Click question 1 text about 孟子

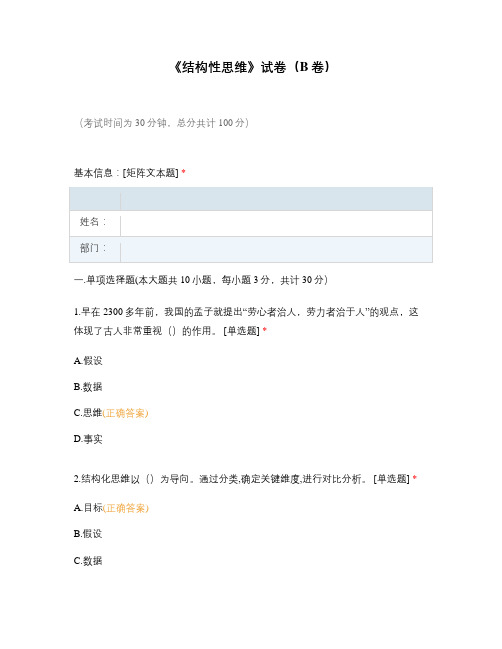pos(246,321)
